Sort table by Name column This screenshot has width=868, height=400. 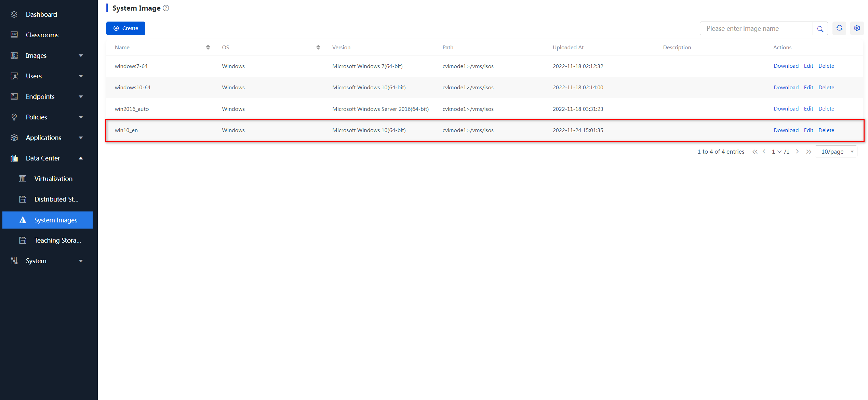tap(208, 47)
